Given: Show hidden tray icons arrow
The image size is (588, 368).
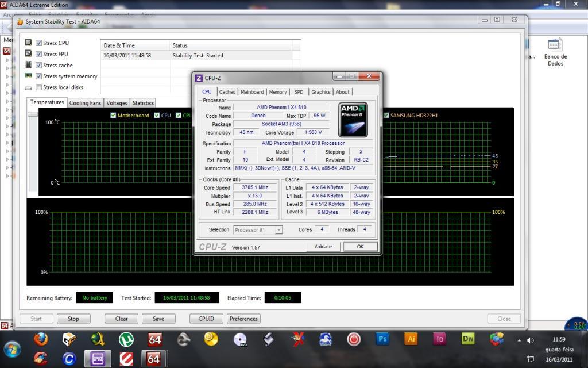Looking at the screenshot, I should (x=519, y=340).
